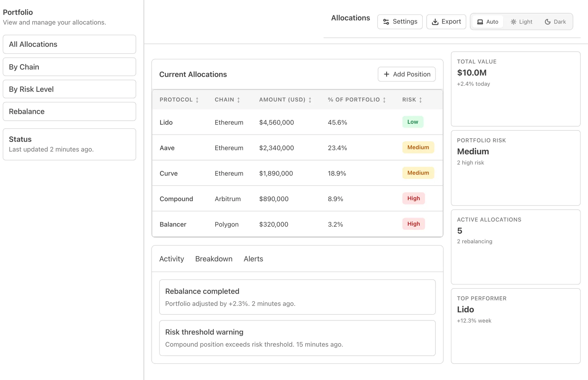This screenshot has width=588, height=380.
Task: Click the $1,890,000 amount cell
Action: [276, 173]
